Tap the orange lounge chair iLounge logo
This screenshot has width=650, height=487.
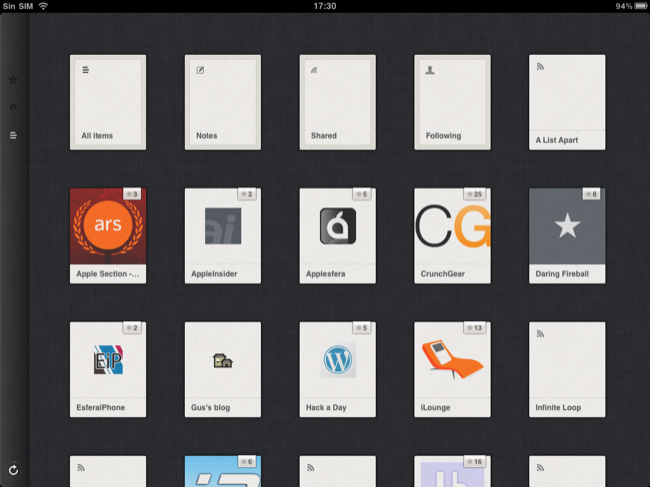tap(452, 359)
